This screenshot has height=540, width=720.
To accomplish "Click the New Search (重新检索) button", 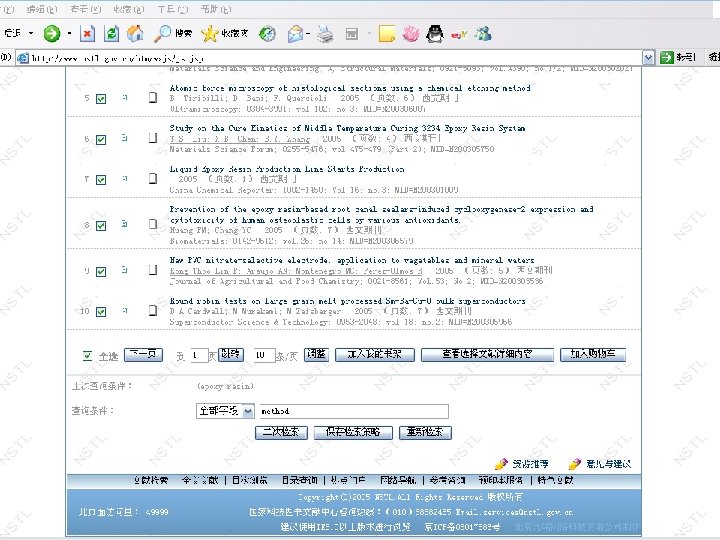I will point(425,433).
